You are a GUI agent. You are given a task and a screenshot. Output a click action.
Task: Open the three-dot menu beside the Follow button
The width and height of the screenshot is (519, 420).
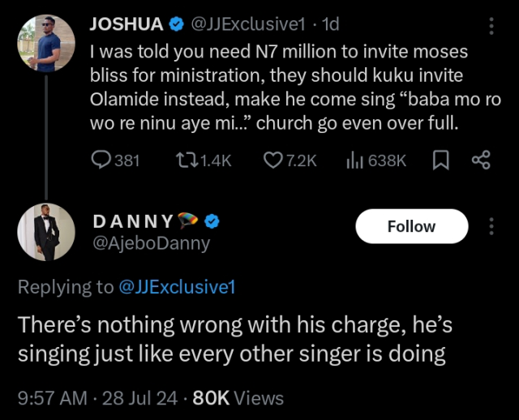click(x=491, y=226)
